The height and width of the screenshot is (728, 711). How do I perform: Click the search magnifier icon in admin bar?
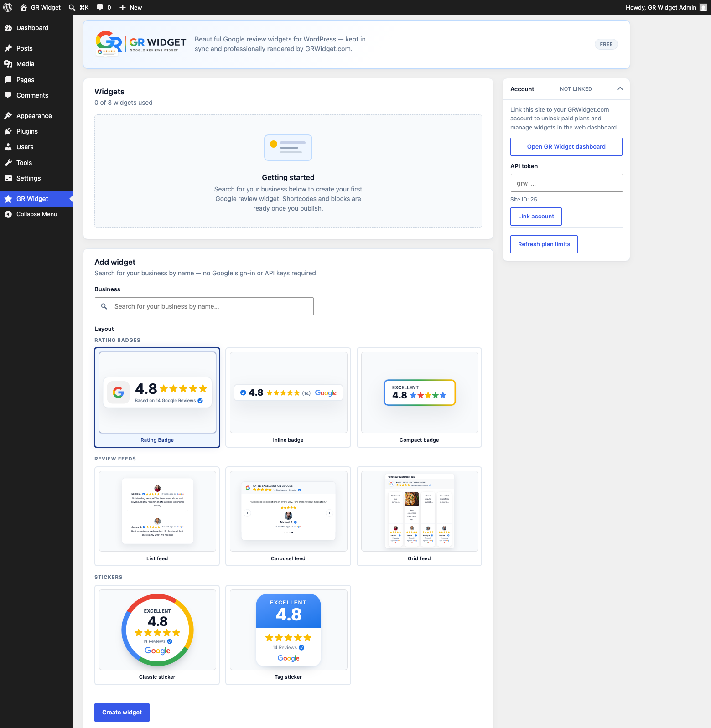click(x=72, y=7)
